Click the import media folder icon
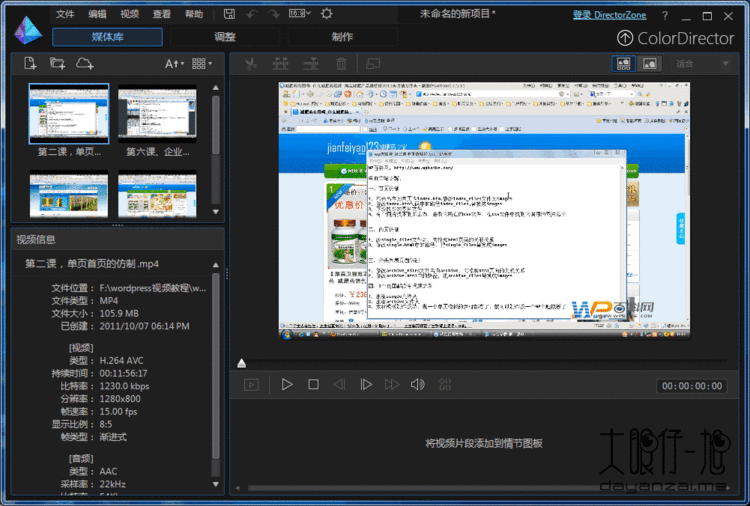Screen dimensions: 750x506 57,63
